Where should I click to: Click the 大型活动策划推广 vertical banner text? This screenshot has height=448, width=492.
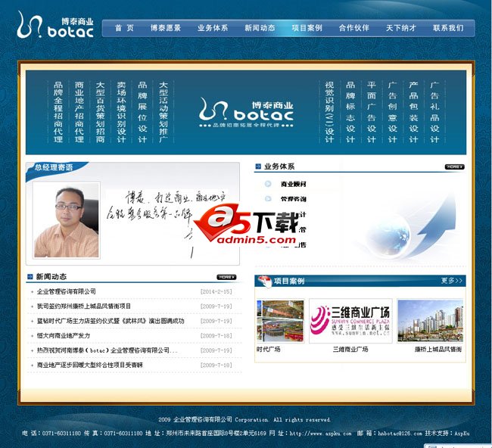pos(163,112)
